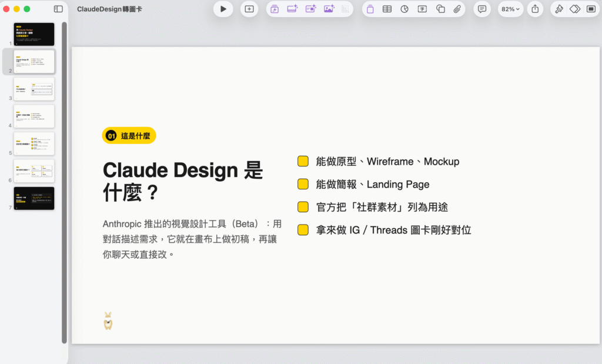Click the dotted grid toolbar icon

[345, 9]
